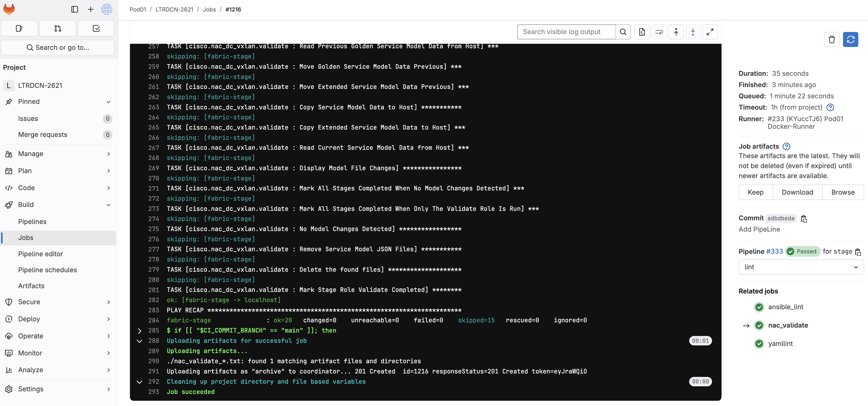The image size is (868, 406).
Task: Click the raw log file icon
Action: click(x=642, y=32)
